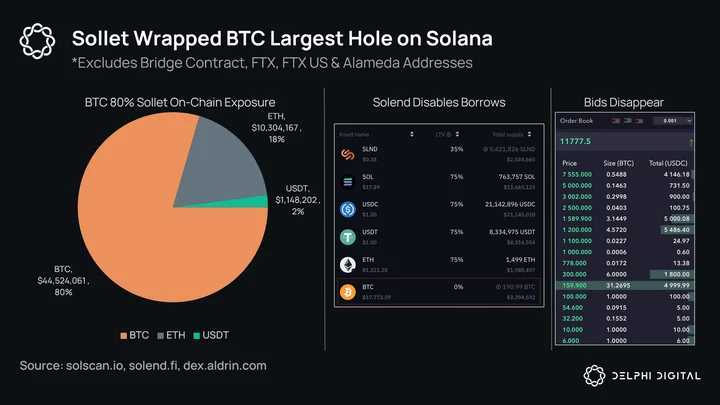
Task: Click the USDT Tether icon
Action: click(348, 237)
